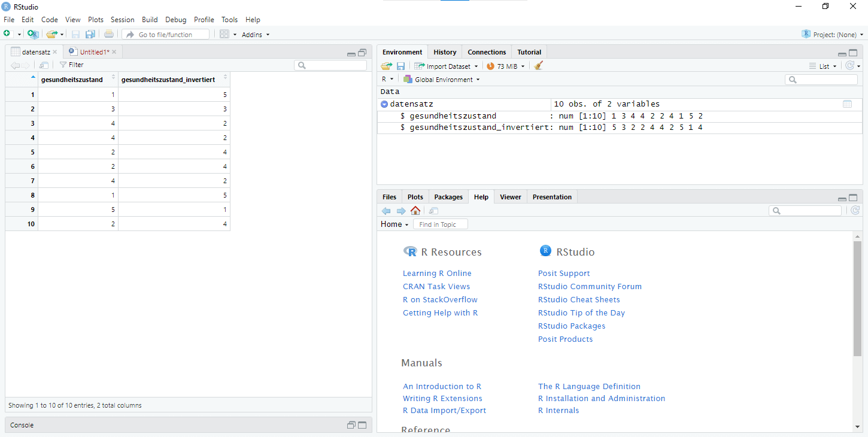Refresh the Environment pane
The image size is (868, 437).
[849, 66]
